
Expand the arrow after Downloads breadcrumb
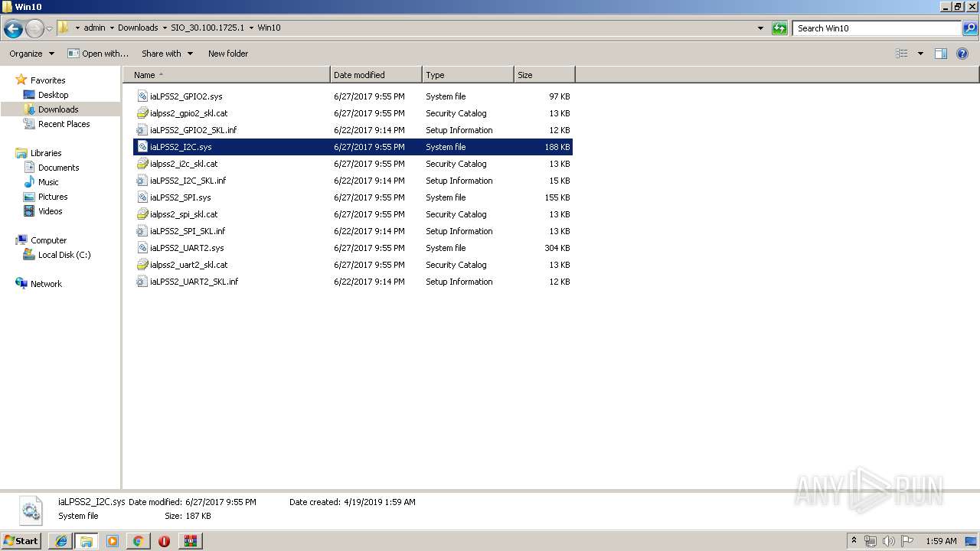pyautogui.click(x=164, y=28)
